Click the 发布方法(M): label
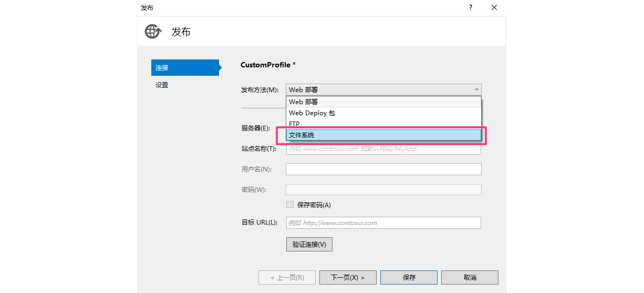This screenshot has width=644, height=293. click(259, 90)
